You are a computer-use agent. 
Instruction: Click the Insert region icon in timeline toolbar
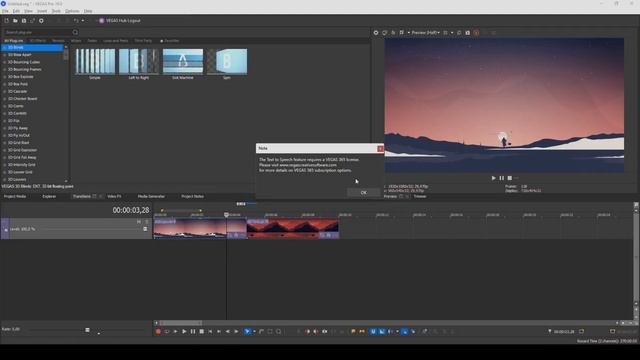click(x=362, y=331)
